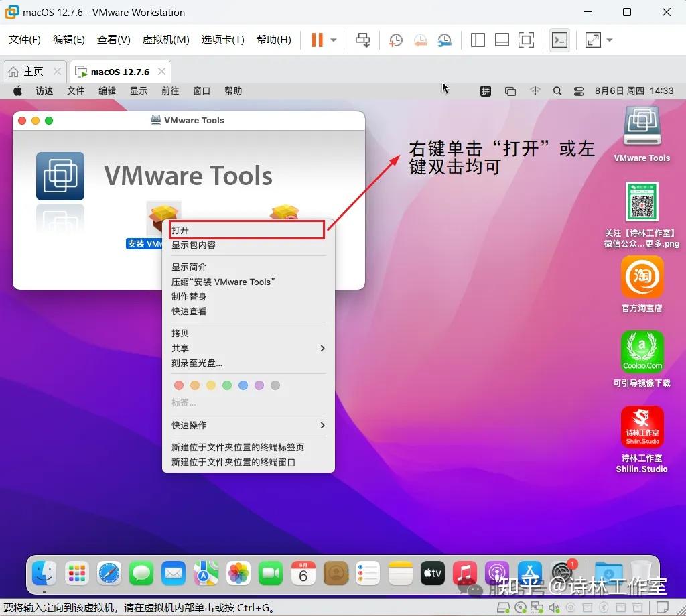
Task: Choose 刻录至光盘… in the context menu
Action: 248,363
